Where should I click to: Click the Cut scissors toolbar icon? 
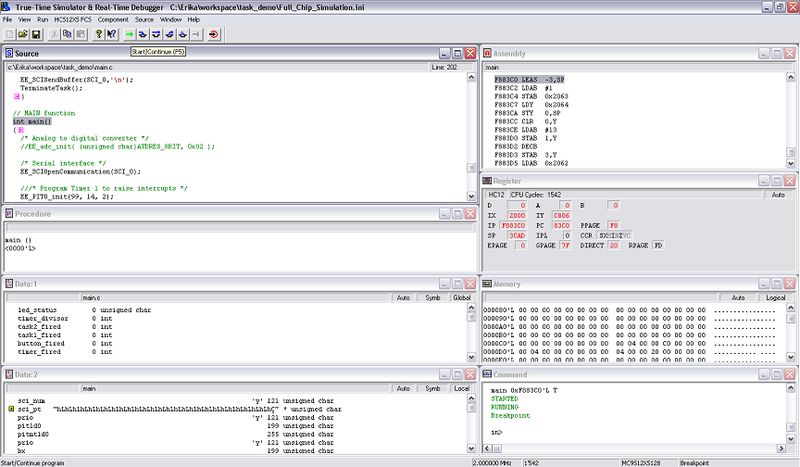pyautogui.click(x=54, y=34)
